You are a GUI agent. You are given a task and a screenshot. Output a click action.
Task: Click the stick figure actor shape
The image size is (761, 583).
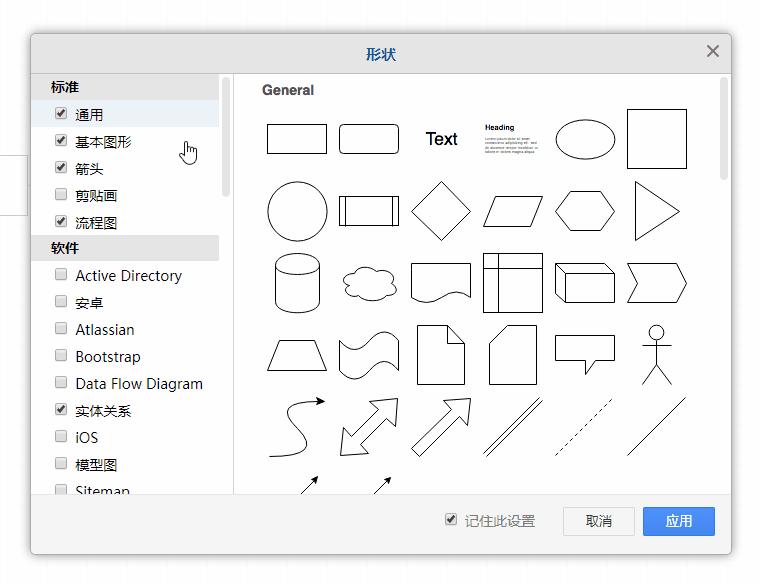(657, 355)
